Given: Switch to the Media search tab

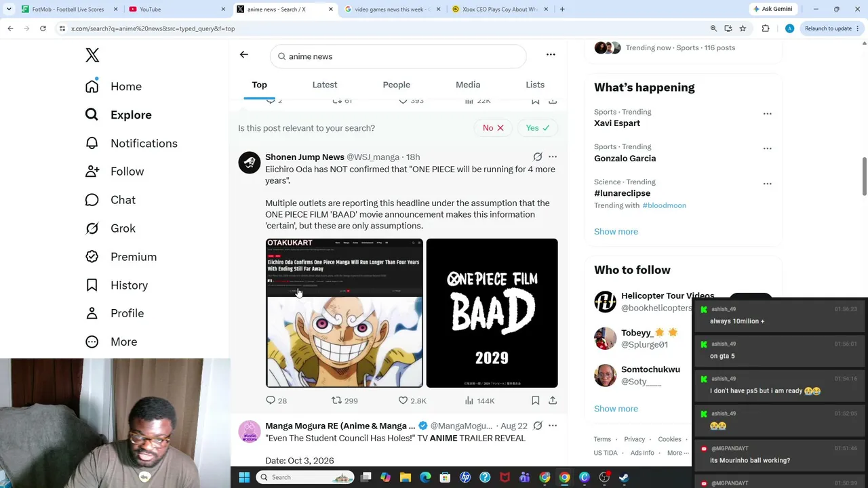Looking at the screenshot, I should tap(468, 85).
